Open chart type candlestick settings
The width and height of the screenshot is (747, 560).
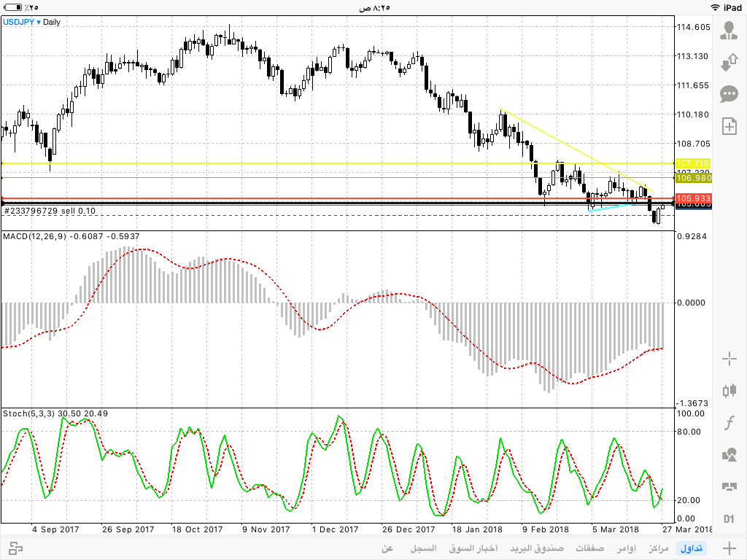729,391
